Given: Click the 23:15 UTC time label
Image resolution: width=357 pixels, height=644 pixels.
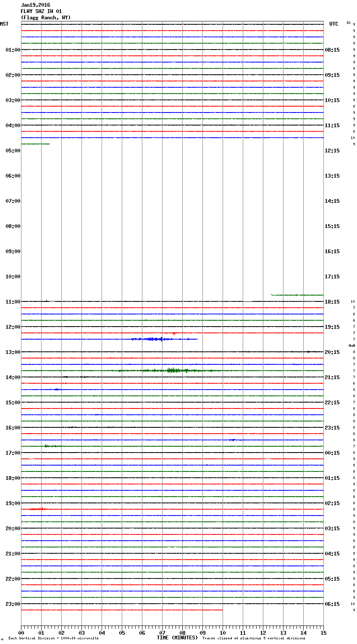Looking at the screenshot, I should [332, 428].
